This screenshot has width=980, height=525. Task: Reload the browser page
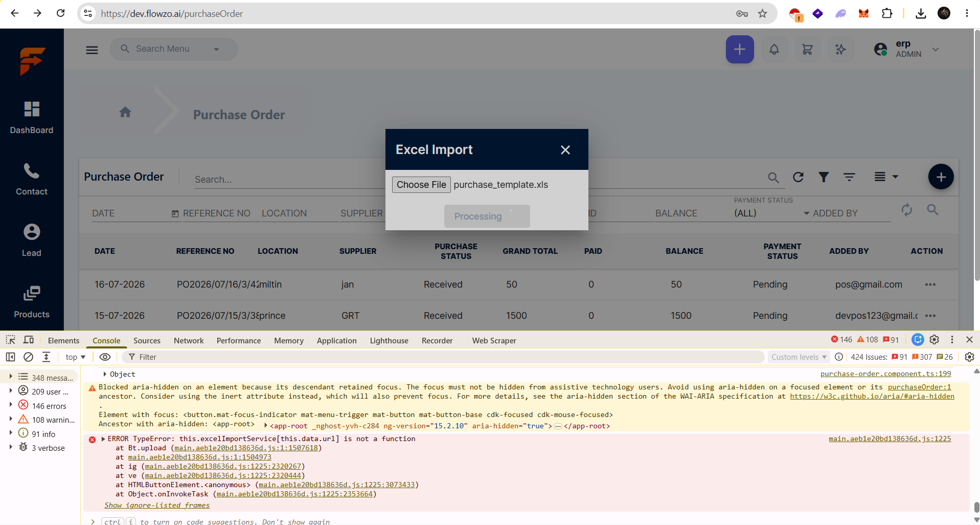coord(60,13)
